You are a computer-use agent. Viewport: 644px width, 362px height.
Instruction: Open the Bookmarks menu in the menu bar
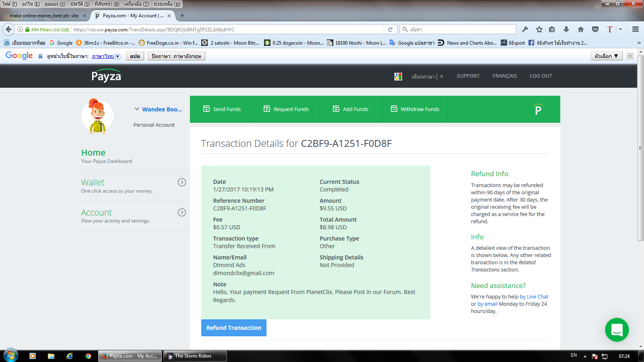pyautogui.click(x=107, y=4)
